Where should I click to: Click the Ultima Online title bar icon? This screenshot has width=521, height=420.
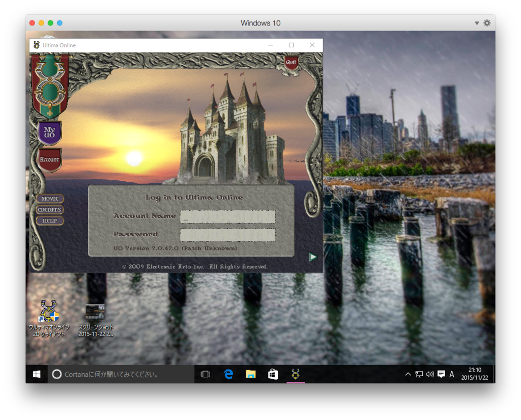click(x=37, y=45)
